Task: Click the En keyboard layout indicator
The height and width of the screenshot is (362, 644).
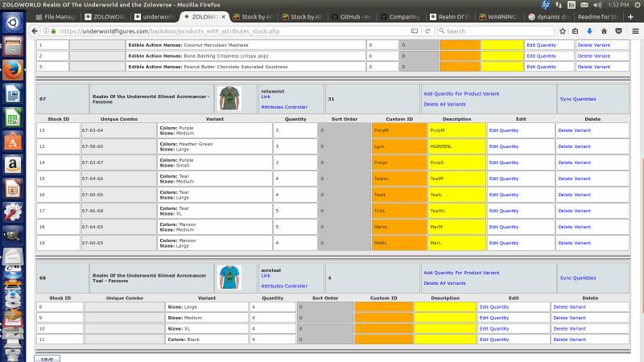Action: 572,5
